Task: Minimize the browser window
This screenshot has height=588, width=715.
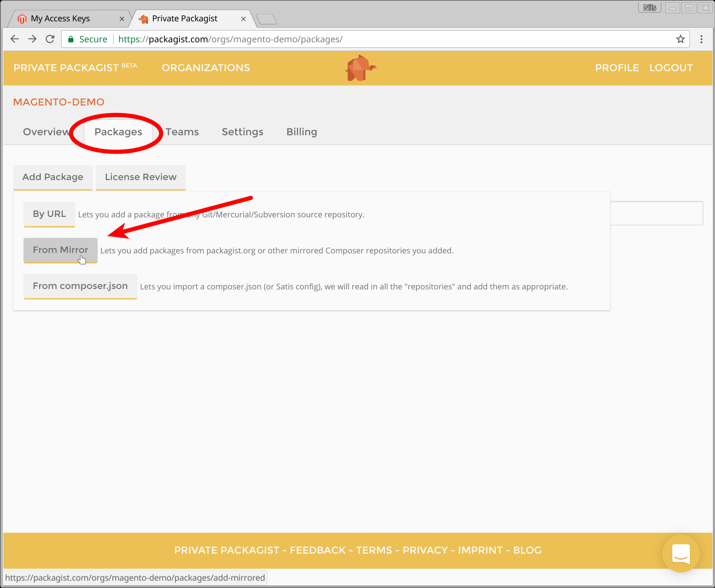Action: pyautogui.click(x=673, y=8)
